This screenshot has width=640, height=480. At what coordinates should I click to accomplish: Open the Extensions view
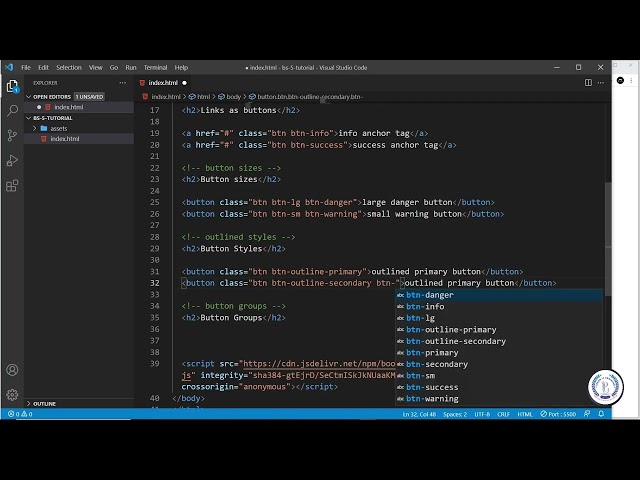(x=12, y=186)
